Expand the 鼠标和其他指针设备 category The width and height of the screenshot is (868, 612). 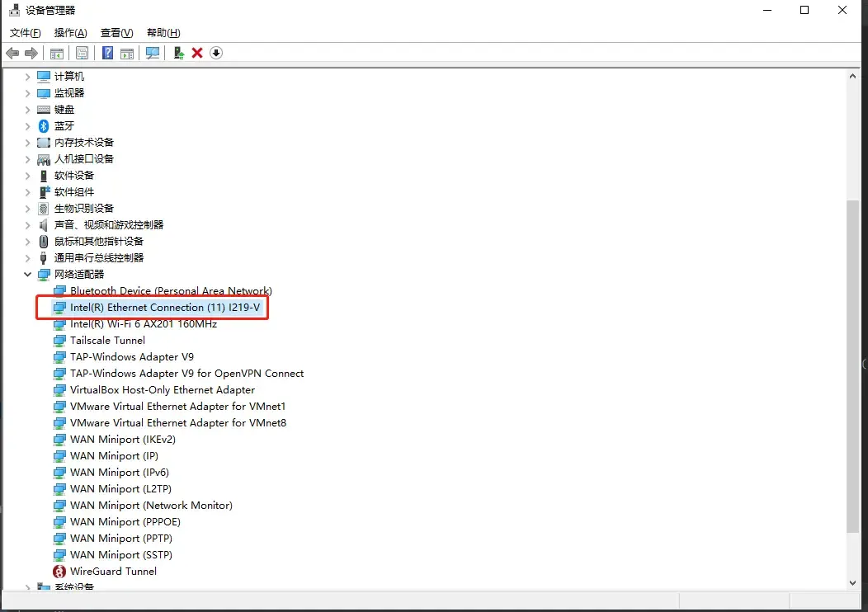pyautogui.click(x=28, y=242)
